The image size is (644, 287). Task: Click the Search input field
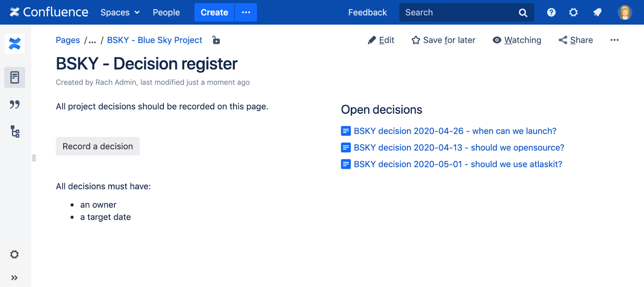[459, 12]
